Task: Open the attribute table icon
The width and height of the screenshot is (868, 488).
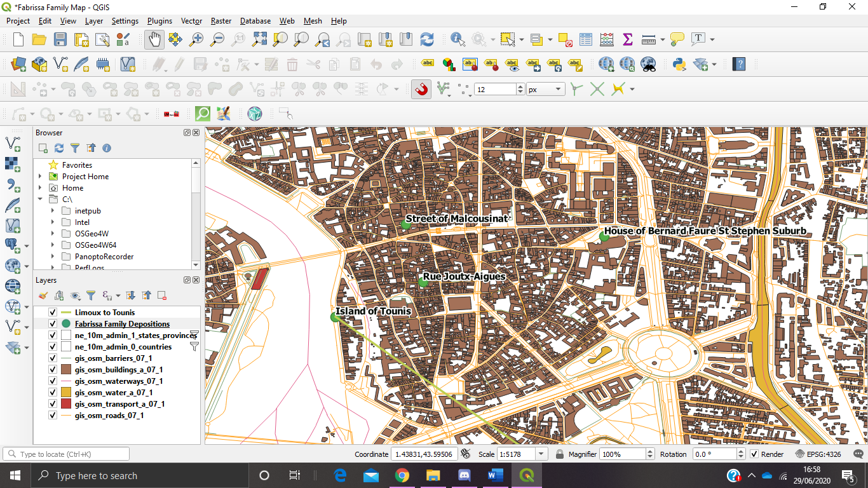Action: (x=586, y=39)
